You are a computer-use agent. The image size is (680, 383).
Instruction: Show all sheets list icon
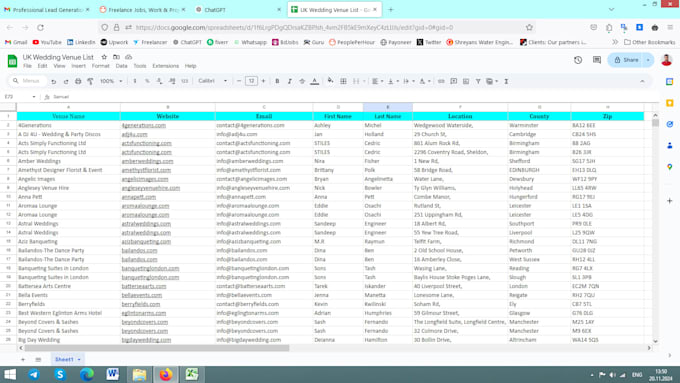(x=38, y=360)
